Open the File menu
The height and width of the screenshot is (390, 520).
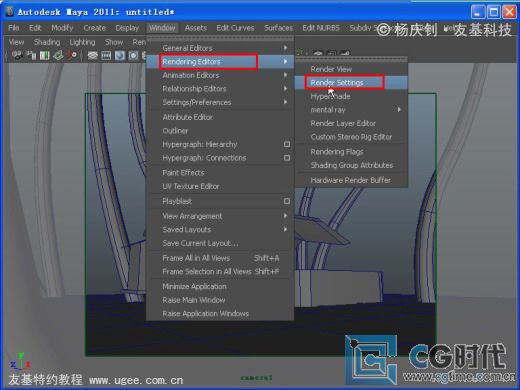[x=14, y=28]
